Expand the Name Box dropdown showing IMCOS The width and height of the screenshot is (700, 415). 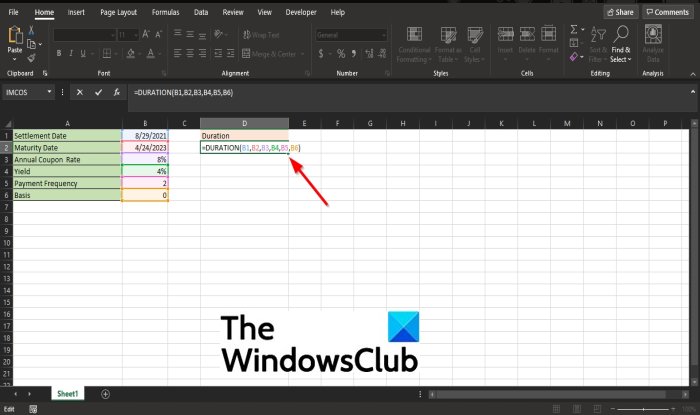click(x=49, y=92)
